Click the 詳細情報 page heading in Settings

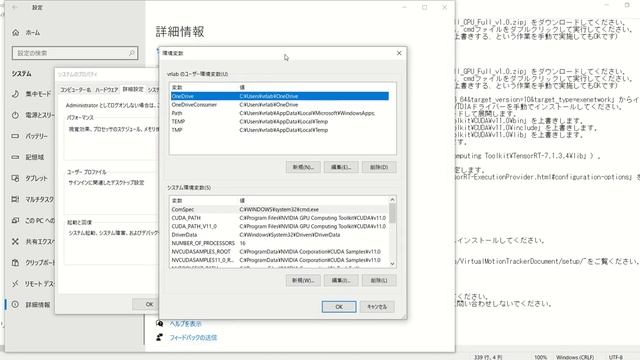[180, 31]
